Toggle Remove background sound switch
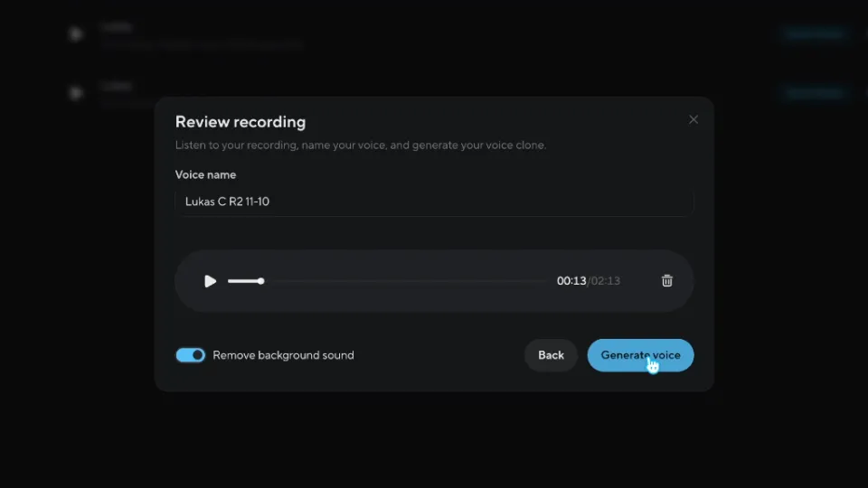The height and width of the screenshot is (488, 868). (x=191, y=355)
